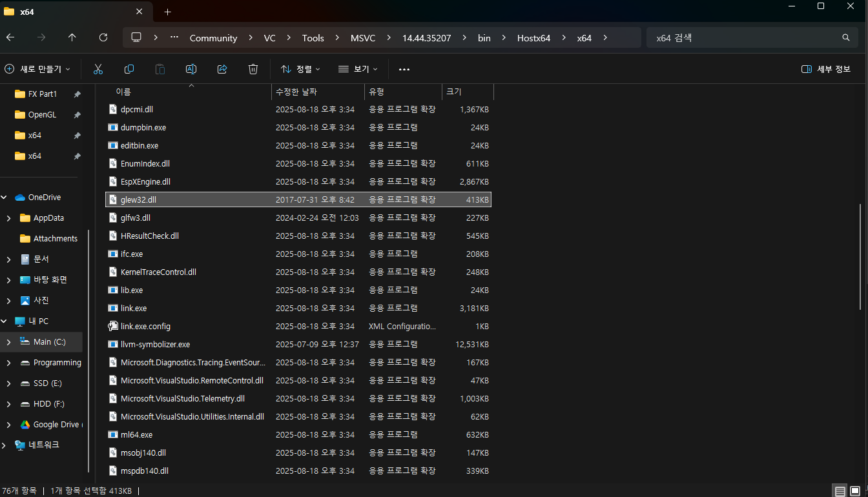The width and height of the screenshot is (868, 497).
Task: Sort by the 유형 column header
Action: pos(404,92)
